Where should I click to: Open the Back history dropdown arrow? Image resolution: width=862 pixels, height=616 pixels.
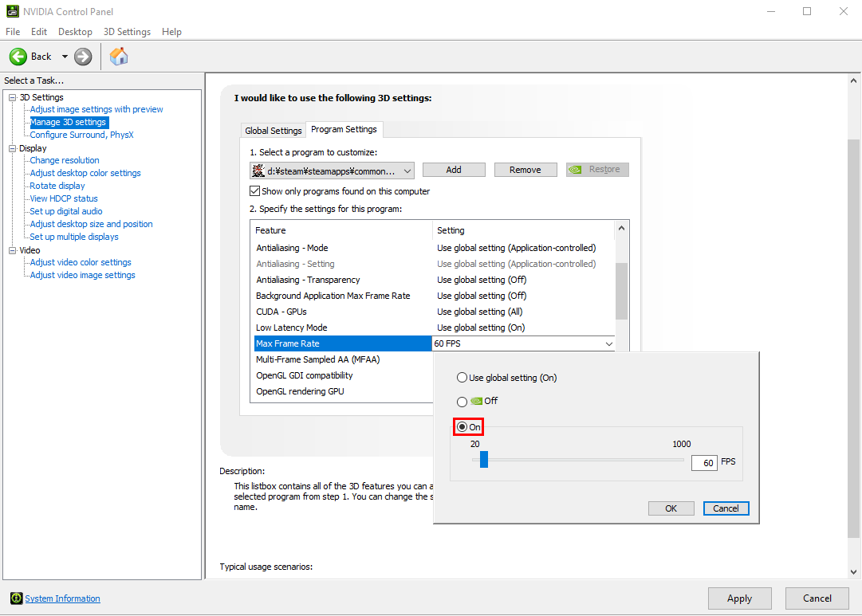[65, 57]
